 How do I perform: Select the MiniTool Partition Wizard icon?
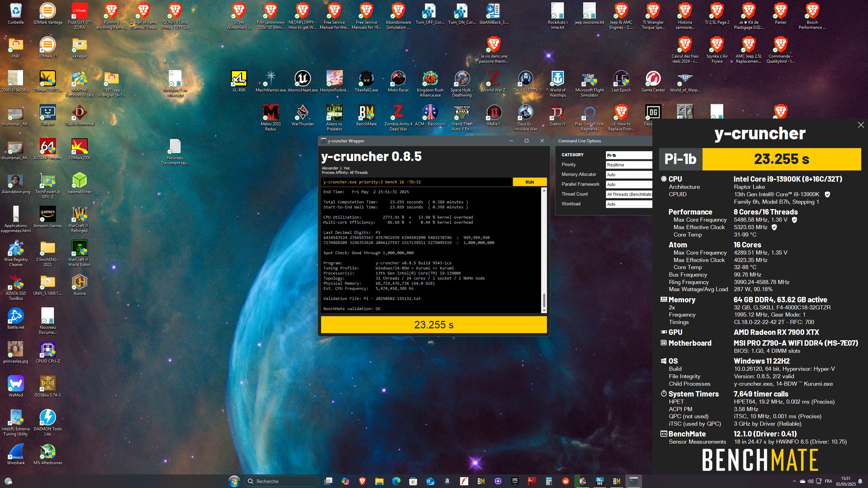[x=80, y=84]
